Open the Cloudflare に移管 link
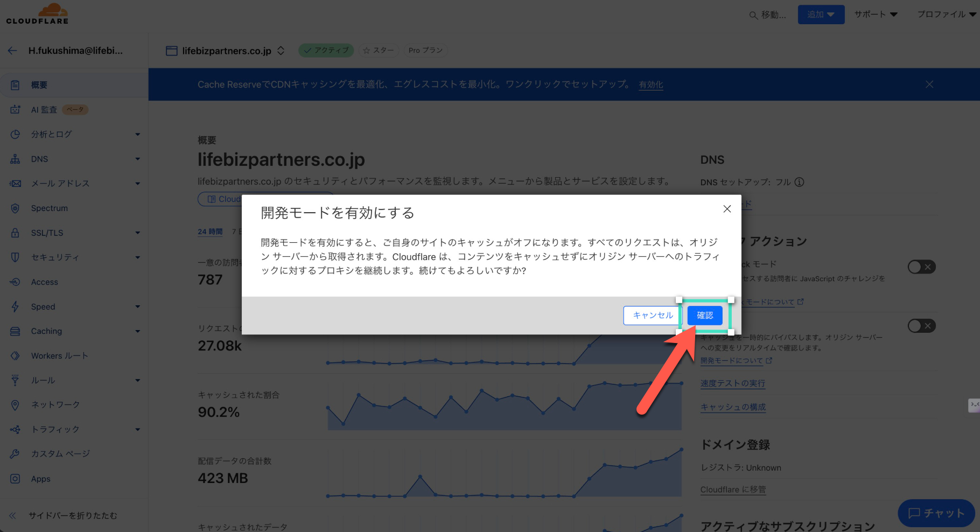This screenshot has height=532, width=980. coord(733,489)
